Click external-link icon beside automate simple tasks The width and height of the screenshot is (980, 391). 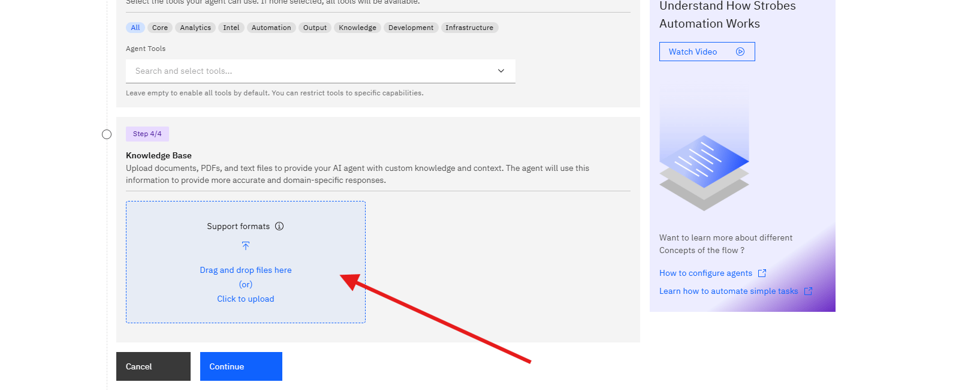click(x=808, y=291)
